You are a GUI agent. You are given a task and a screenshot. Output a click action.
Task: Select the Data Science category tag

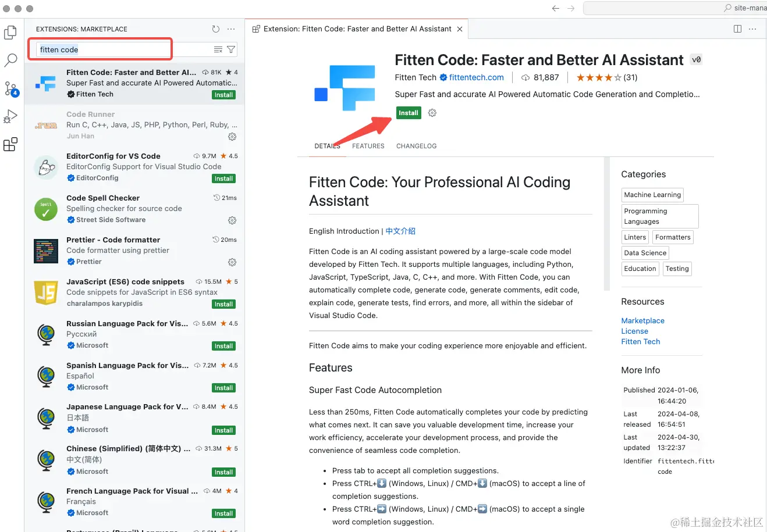pos(645,253)
